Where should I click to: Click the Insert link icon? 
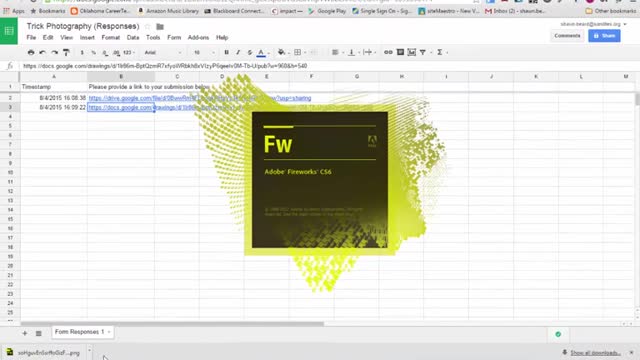coord(388,52)
